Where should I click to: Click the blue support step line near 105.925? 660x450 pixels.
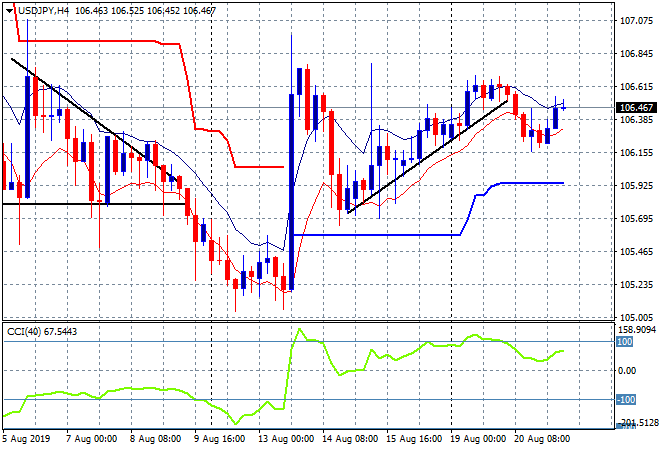532,183
